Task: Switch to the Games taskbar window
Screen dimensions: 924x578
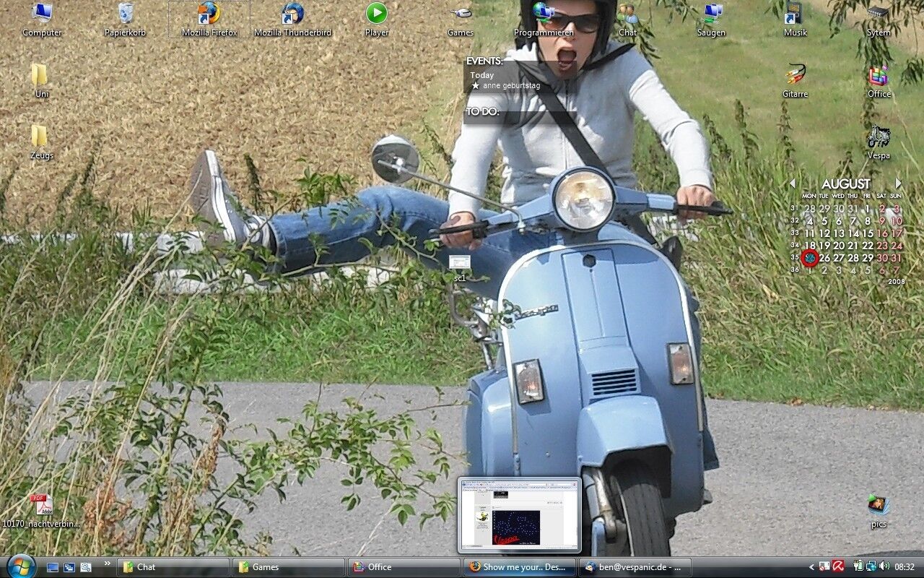Action: point(287,567)
